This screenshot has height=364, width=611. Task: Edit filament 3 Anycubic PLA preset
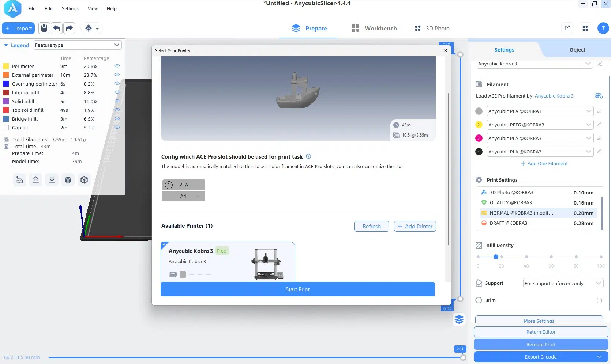[599, 138]
